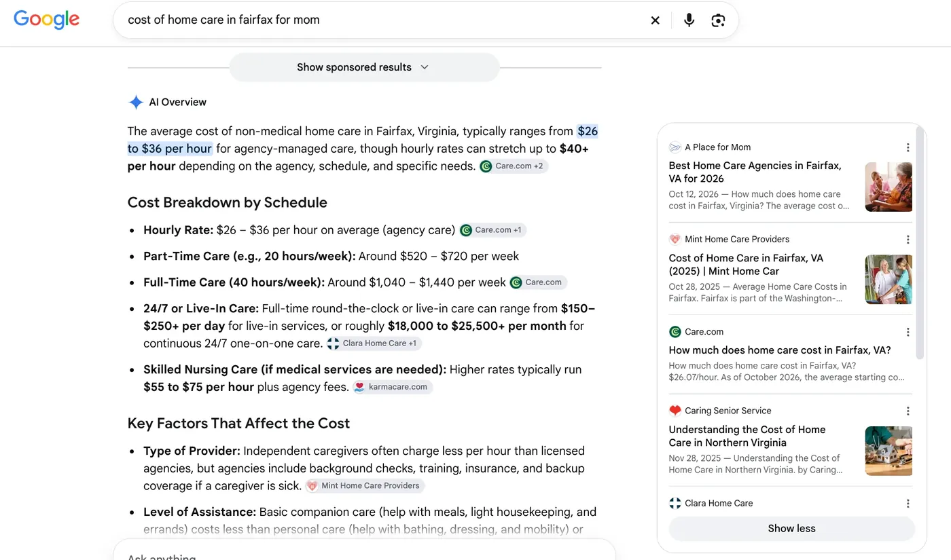Click the Mint Home Care Providers favicon in sources panel

coord(675,240)
